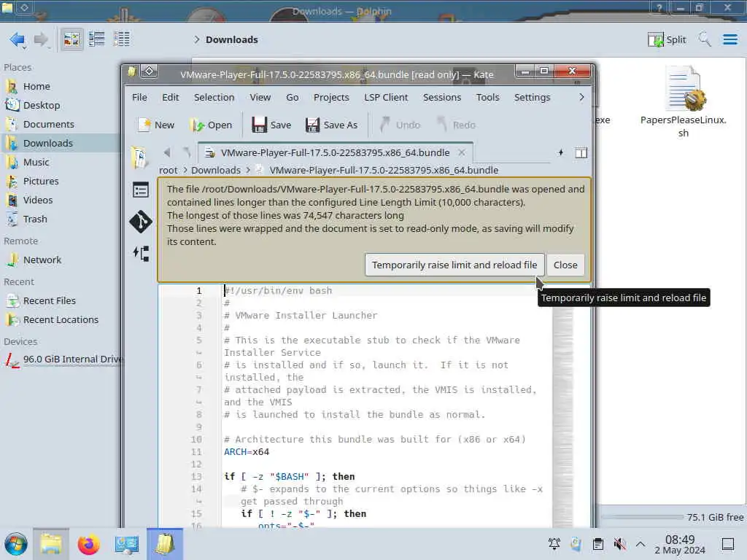This screenshot has width=747, height=560.
Task: Open Kate's LSP Client menu
Action: (386, 97)
